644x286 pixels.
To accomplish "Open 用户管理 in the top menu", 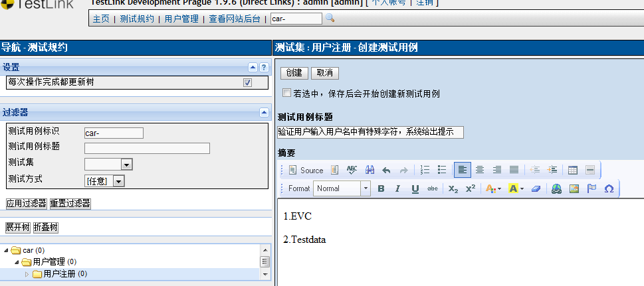I will (x=181, y=19).
